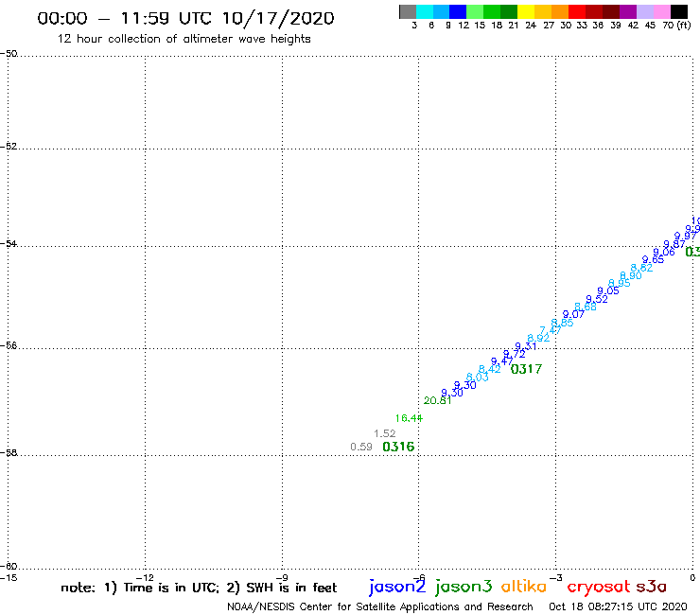Click the 'note: 1) Time is in UTC' text

click(140, 588)
